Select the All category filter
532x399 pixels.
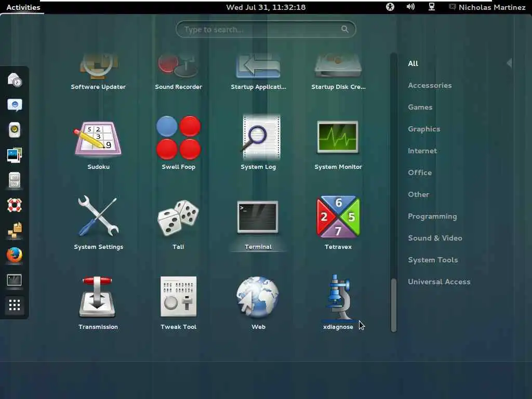pyautogui.click(x=413, y=63)
